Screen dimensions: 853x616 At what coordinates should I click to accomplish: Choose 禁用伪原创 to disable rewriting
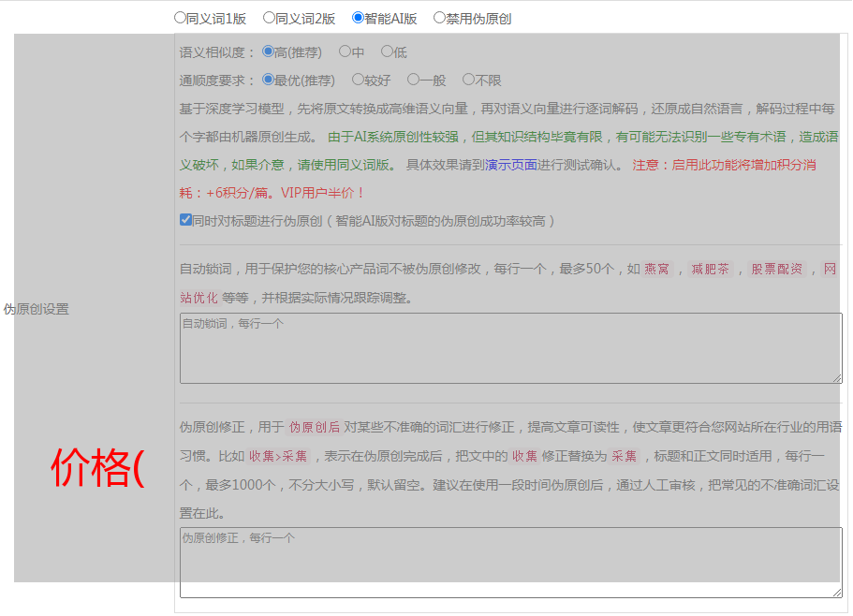click(439, 18)
